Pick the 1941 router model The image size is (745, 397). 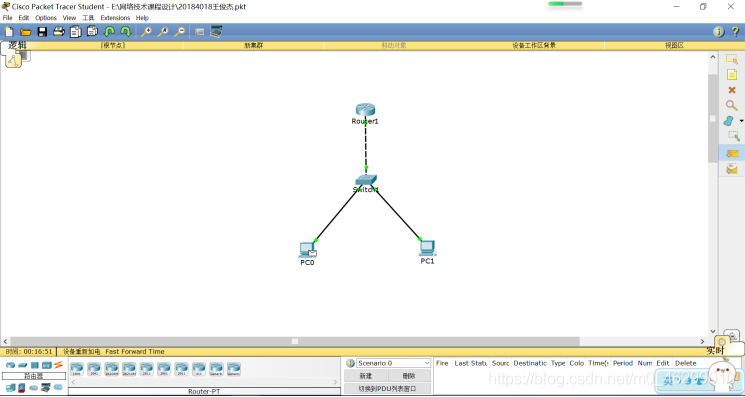(94, 369)
